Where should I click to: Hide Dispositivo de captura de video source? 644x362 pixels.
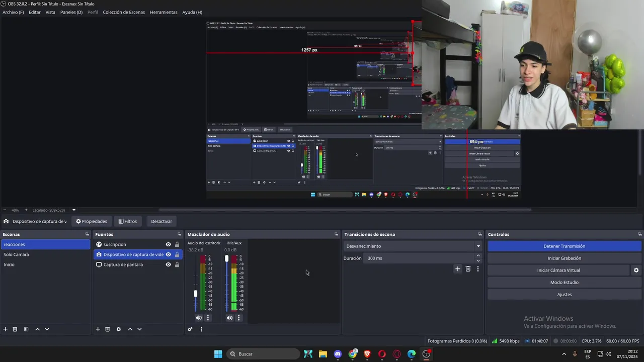(169, 254)
